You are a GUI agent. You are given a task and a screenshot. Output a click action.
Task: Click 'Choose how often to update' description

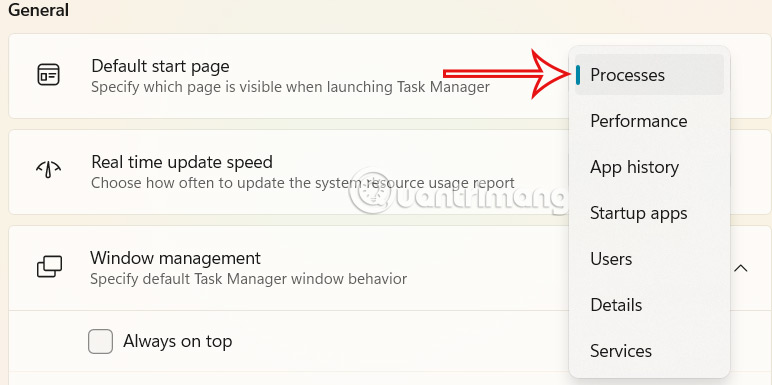coord(303,183)
